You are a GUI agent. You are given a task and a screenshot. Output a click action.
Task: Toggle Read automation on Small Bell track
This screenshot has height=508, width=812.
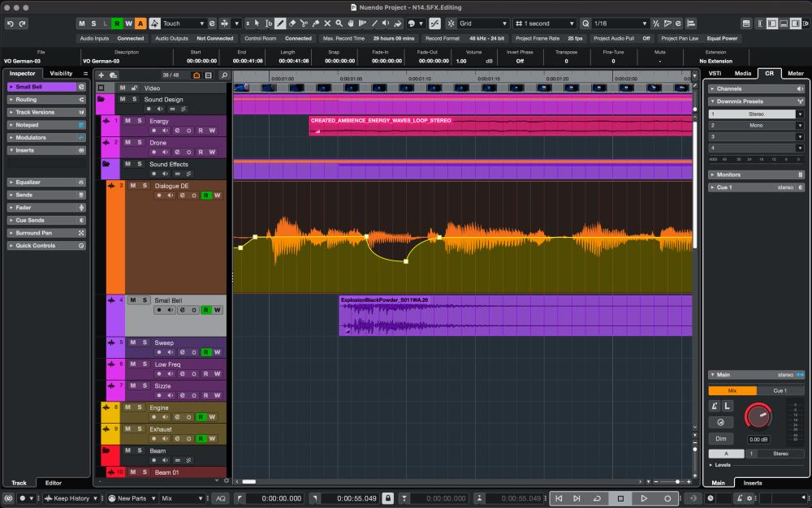(205, 310)
